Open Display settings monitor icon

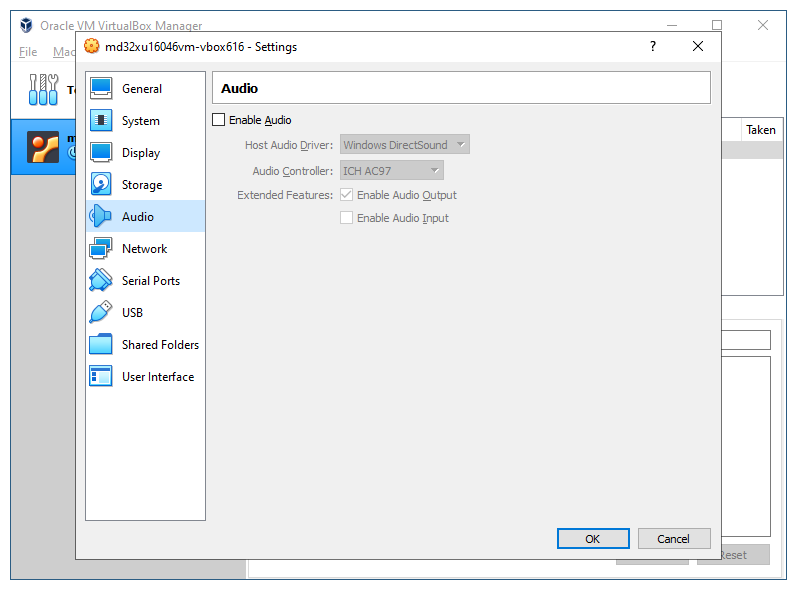101,153
